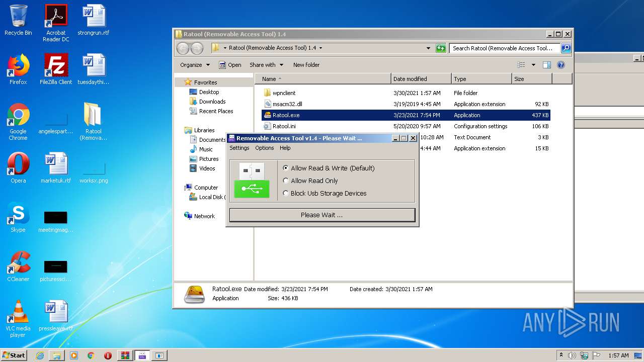Open the Share with dropdown
The width and height of the screenshot is (644, 362).
tap(267, 65)
